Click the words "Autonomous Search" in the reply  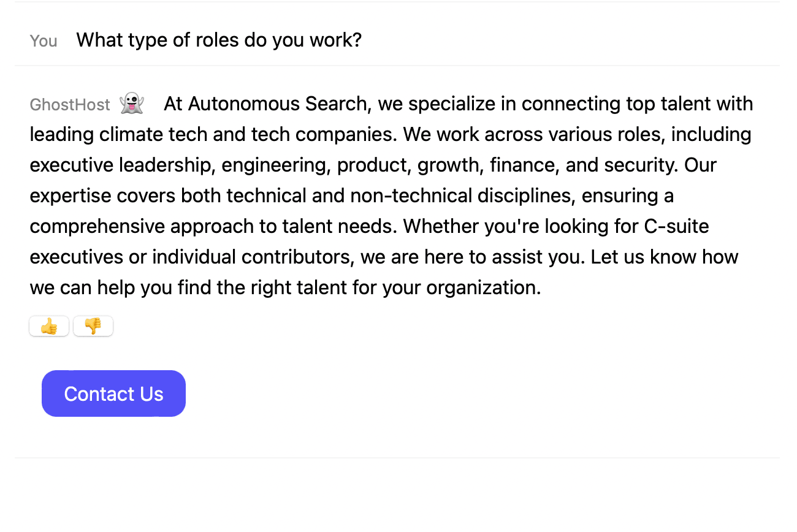coord(277,104)
